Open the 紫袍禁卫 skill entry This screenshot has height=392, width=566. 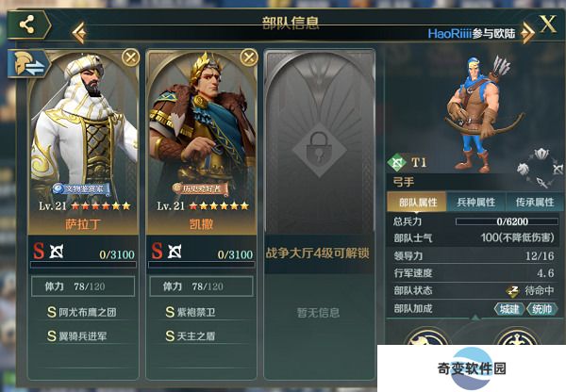click(201, 312)
